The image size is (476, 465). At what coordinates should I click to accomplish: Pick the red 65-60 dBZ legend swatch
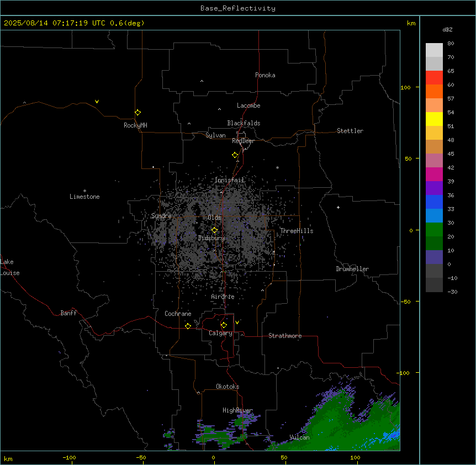(x=434, y=77)
